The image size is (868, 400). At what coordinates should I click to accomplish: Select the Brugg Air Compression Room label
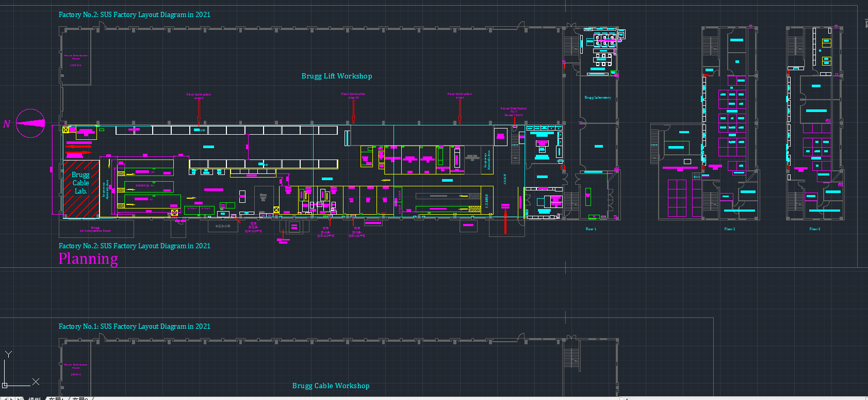coord(95,229)
